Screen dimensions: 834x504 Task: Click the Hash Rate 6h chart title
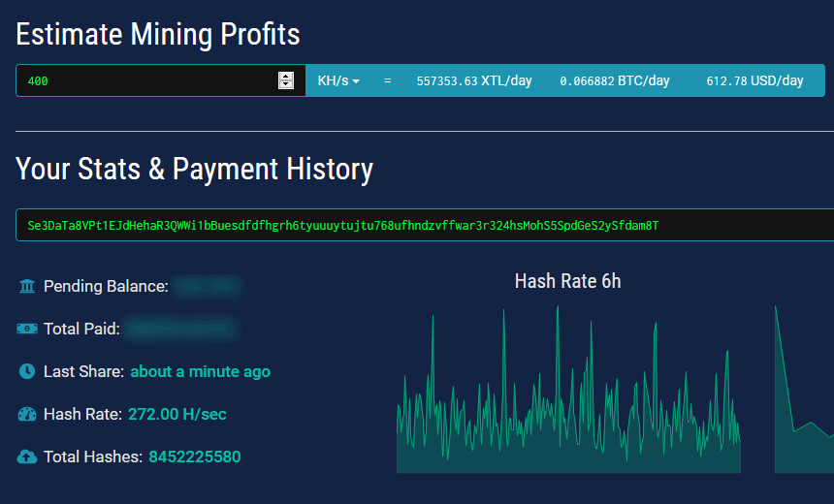pos(567,281)
